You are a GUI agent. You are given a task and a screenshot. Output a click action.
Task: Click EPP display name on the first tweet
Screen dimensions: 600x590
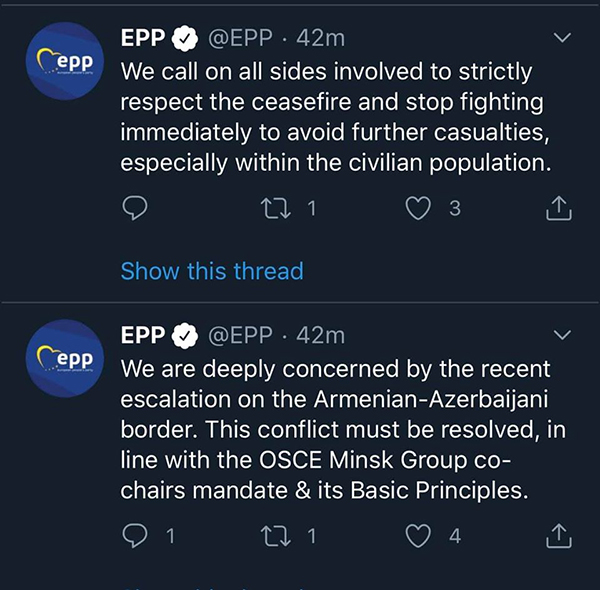tap(143, 38)
